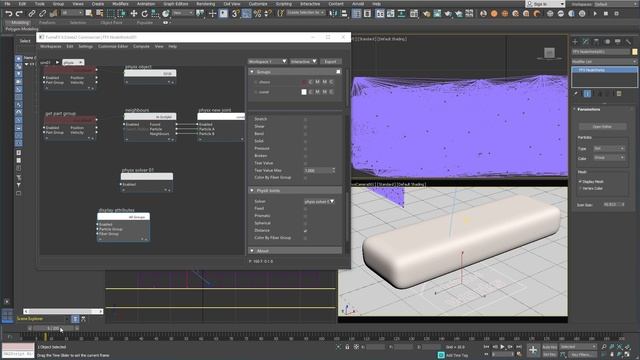Enable the Stretch checkbox
This screenshot has height=360, width=640.
[x=305, y=119]
